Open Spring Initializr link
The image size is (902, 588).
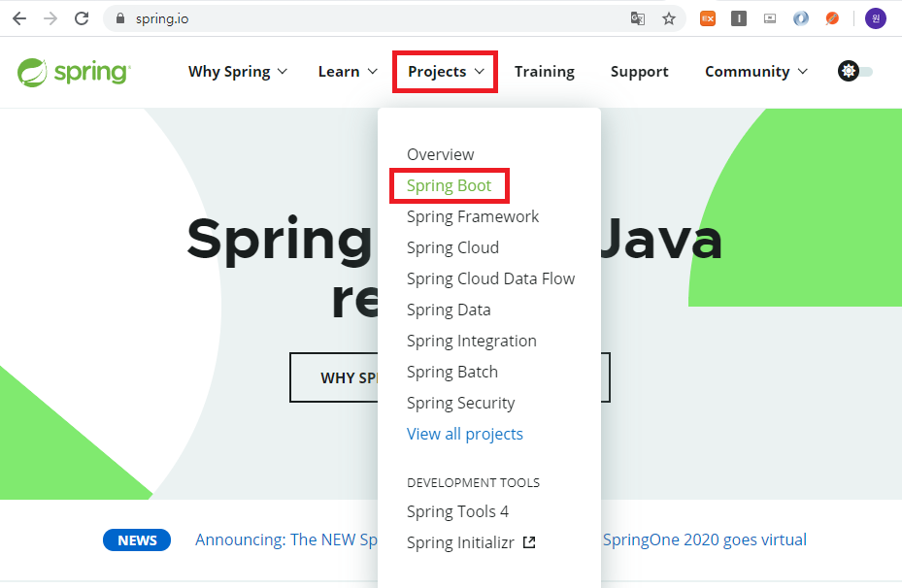460,542
